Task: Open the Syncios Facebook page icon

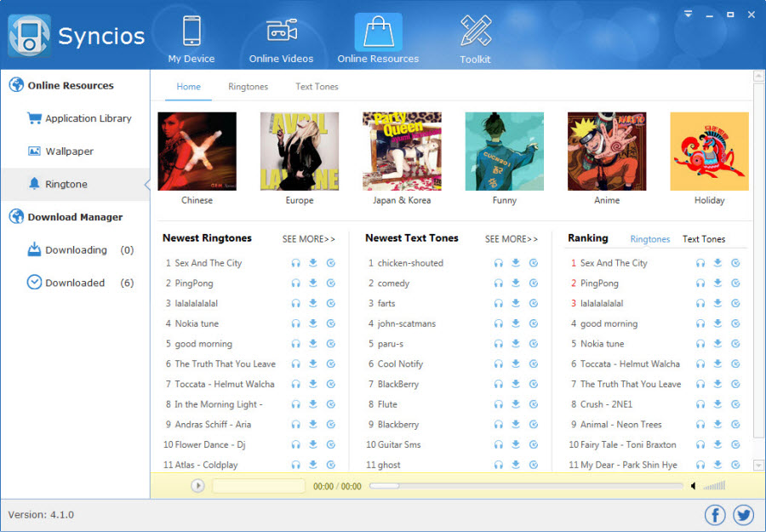Action: click(x=715, y=515)
